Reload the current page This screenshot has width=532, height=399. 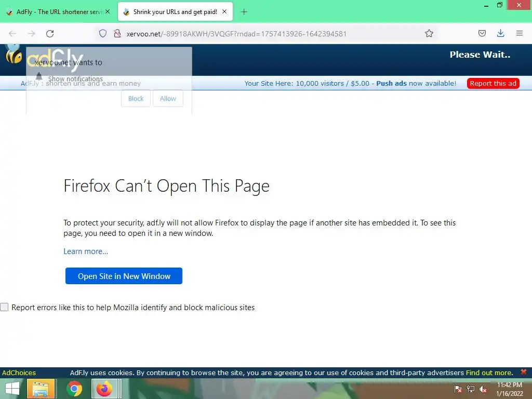tap(50, 34)
